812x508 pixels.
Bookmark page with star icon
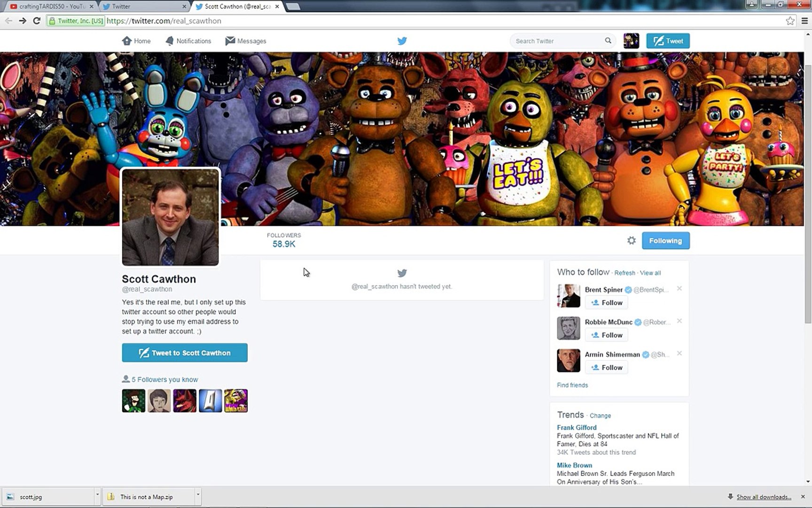(790, 21)
